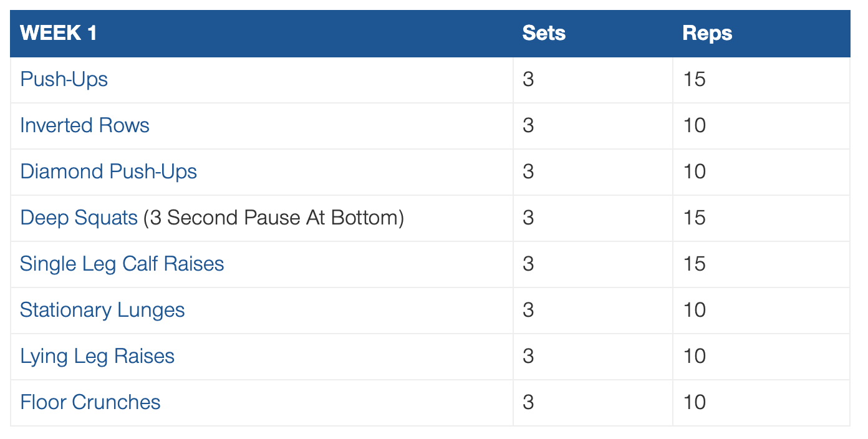Viewport: 868px width, 439px height.
Task: Select the Stationary Lunges reps value
Action: coord(694,310)
